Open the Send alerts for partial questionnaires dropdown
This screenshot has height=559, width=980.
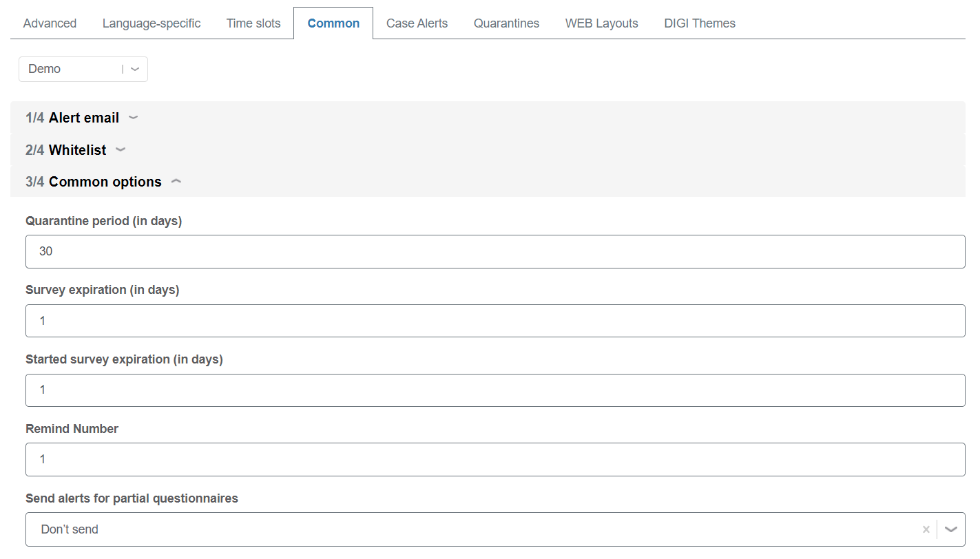pos(495,529)
